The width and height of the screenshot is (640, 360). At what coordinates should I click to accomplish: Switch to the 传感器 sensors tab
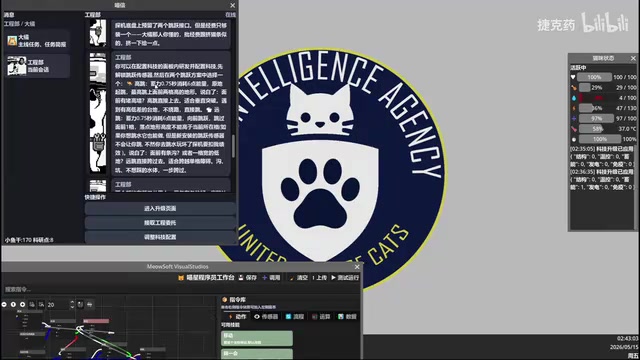pos(266,317)
